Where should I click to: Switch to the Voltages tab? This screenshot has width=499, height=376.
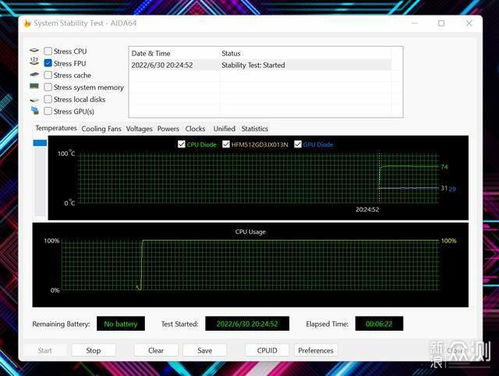[x=139, y=129]
